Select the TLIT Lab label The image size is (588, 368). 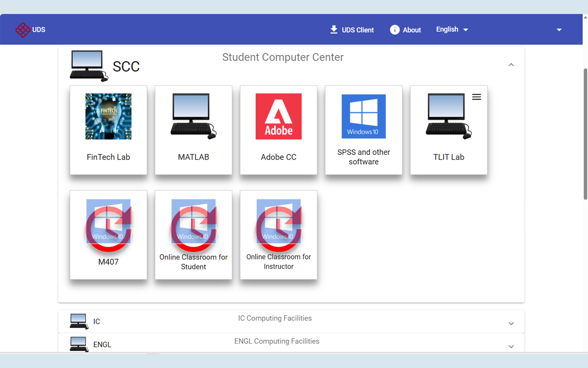click(x=449, y=157)
